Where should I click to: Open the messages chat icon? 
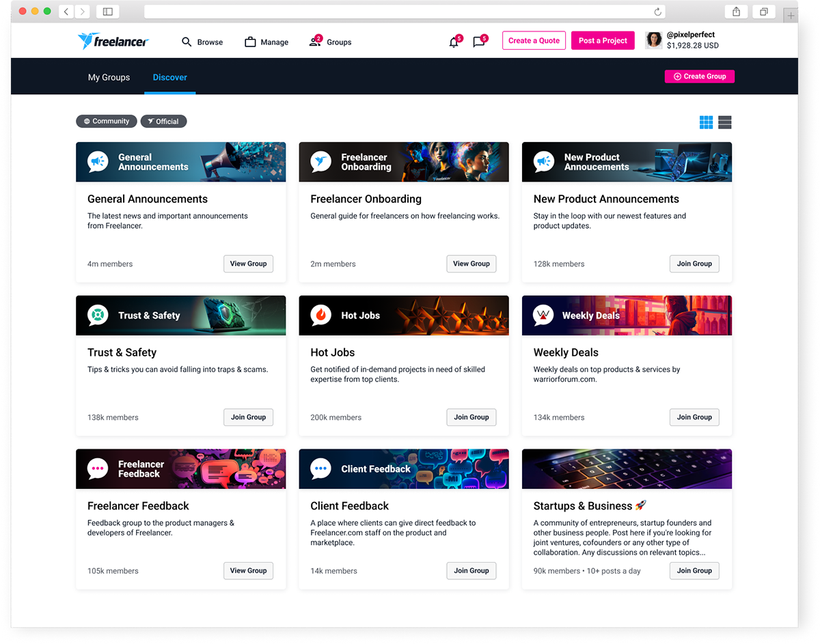click(479, 42)
